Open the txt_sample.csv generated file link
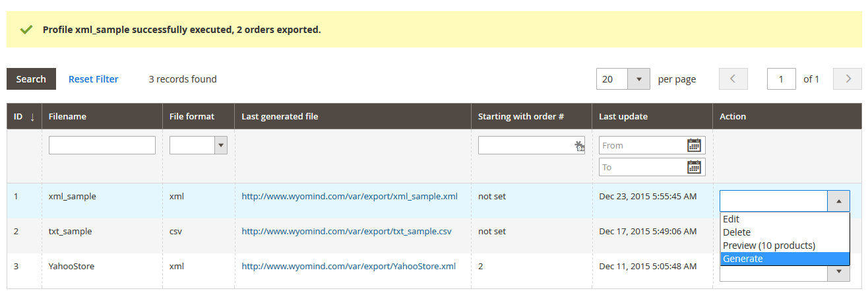 coord(346,231)
